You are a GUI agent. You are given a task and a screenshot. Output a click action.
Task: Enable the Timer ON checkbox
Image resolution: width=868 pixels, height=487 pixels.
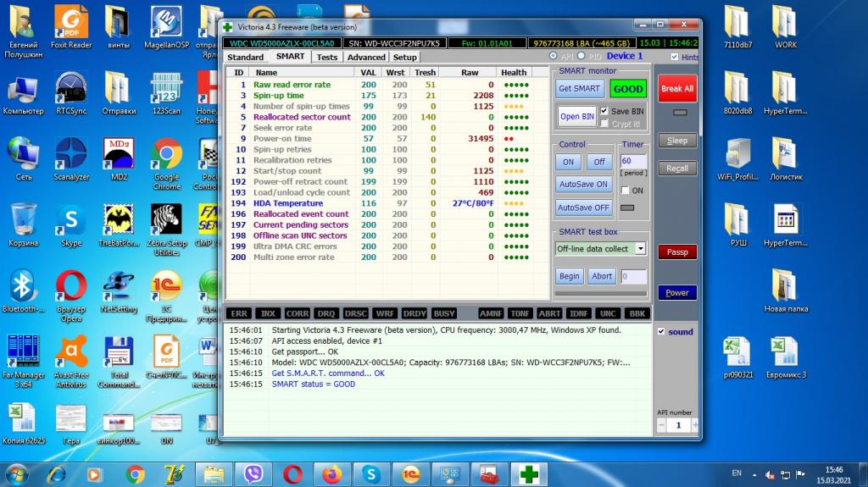pyautogui.click(x=625, y=191)
